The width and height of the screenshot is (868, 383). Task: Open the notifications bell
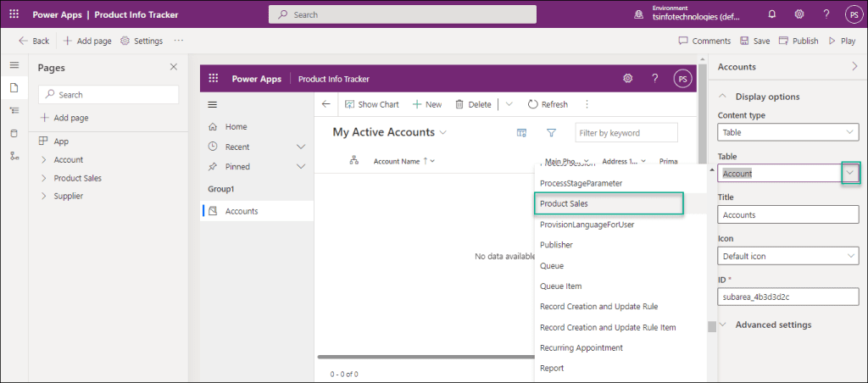click(x=771, y=14)
